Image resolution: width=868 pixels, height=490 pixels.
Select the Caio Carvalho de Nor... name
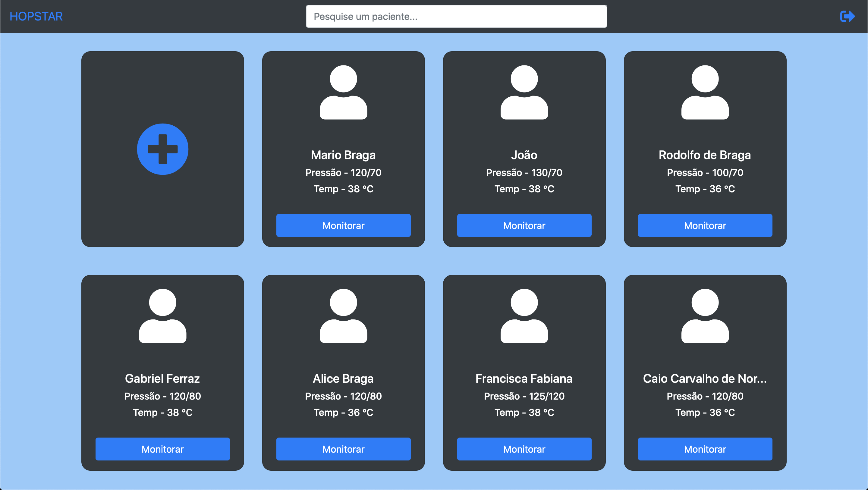pos(705,378)
